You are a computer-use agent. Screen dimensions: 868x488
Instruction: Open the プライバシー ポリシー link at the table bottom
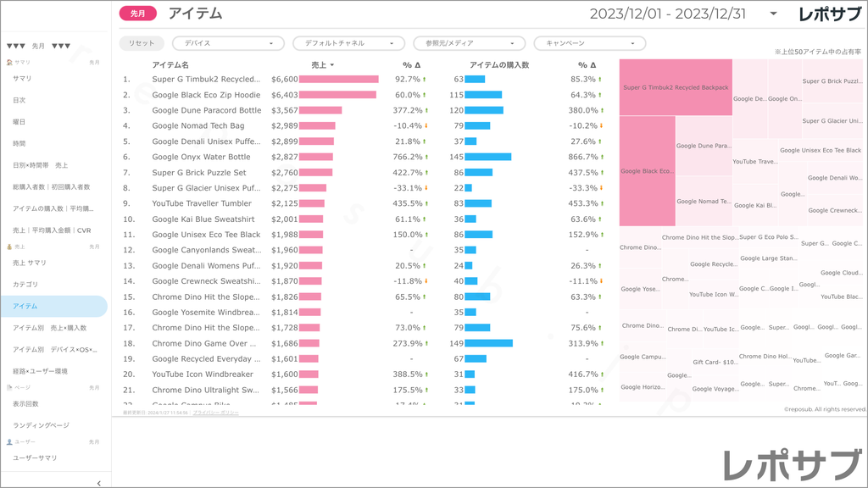click(215, 413)
